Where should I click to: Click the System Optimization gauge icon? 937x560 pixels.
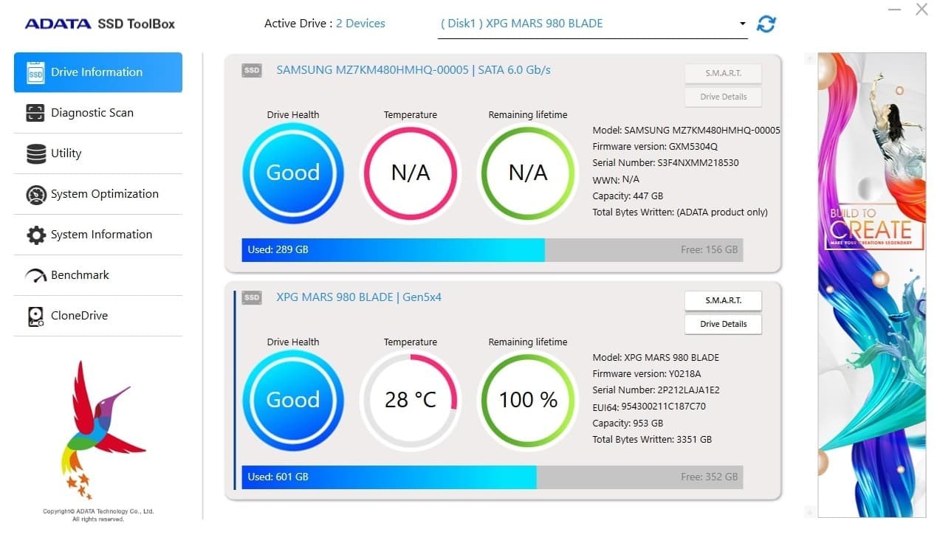click(35, 194)
